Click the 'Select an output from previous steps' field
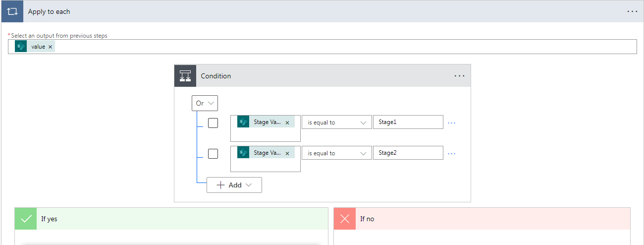 322,47
